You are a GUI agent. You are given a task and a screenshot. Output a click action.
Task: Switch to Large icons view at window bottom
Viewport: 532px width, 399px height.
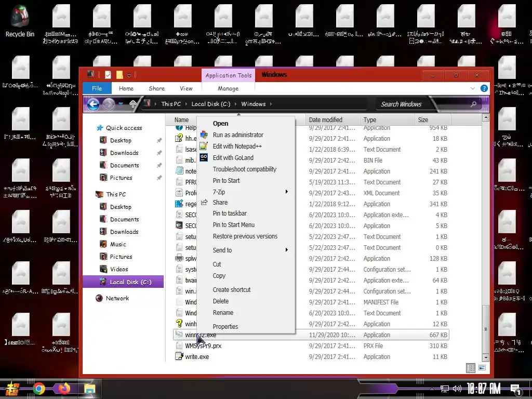pyautogui.click(x=482, y=368)
